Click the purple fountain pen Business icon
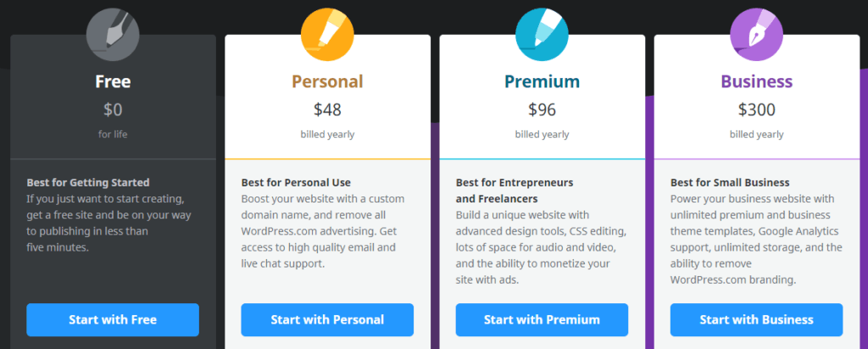The image size is (868, 349). pos(756,34)
